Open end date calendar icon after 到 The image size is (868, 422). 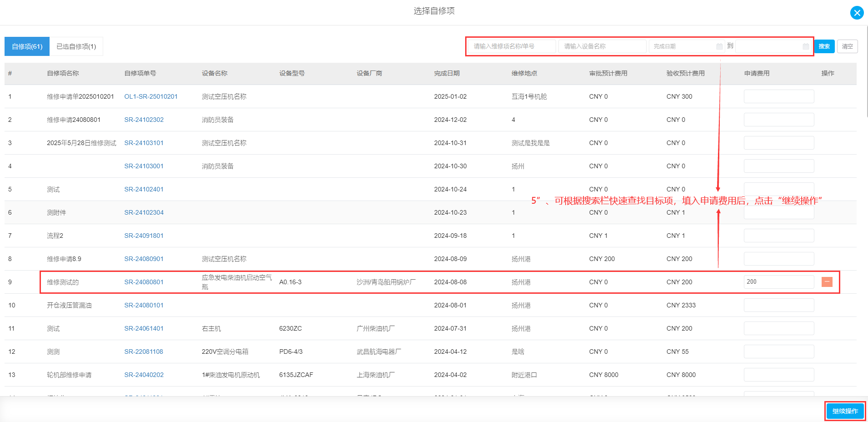[806, 46]
